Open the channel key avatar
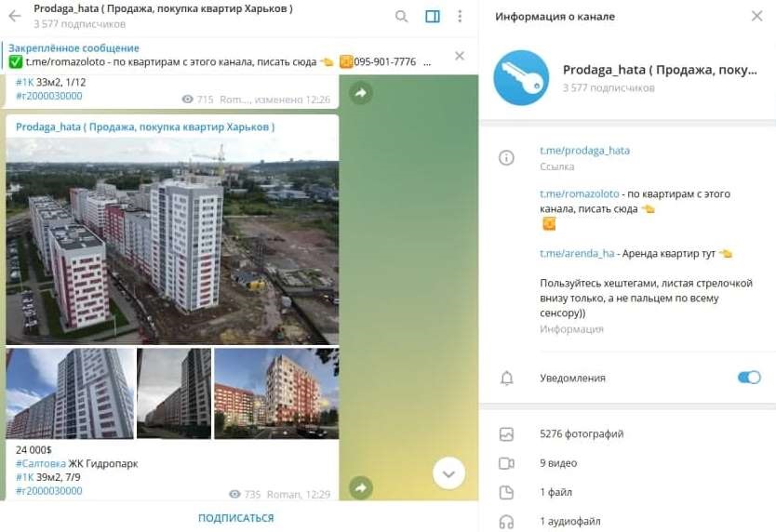The height and width of the screenshot is (532, 776). [x=521, y=78]
